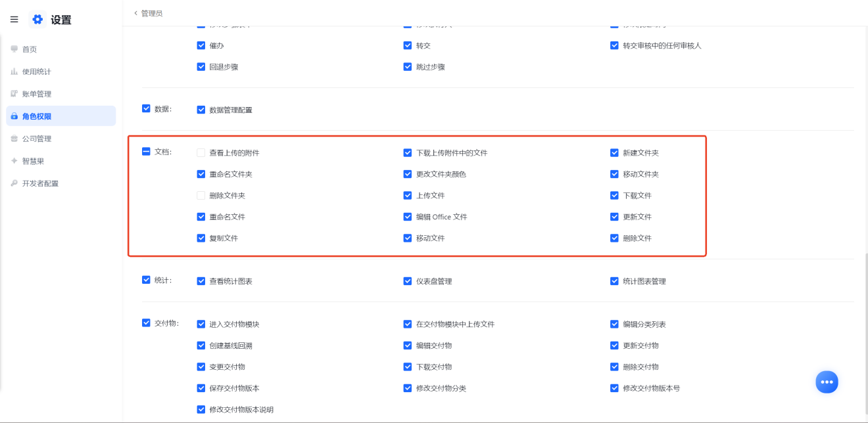Uncheck 重命名文件夹 permission
The height and width of the screenshot is (423, 868).
pyautogui.click(x=201, y=174)
